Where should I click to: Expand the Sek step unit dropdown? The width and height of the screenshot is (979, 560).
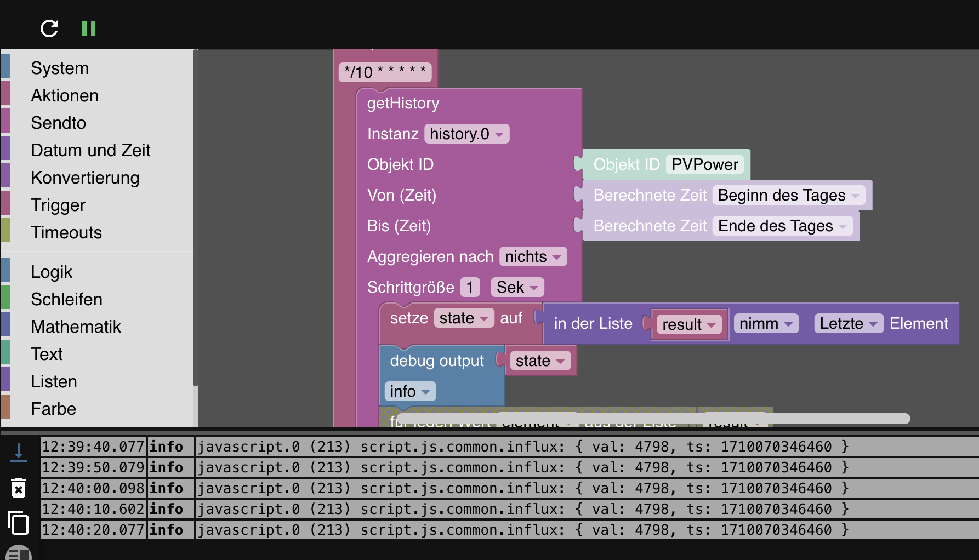(x=517, y=287)
